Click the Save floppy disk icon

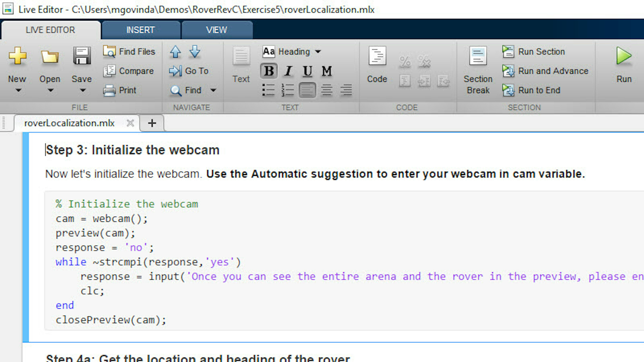coord(82,56)
